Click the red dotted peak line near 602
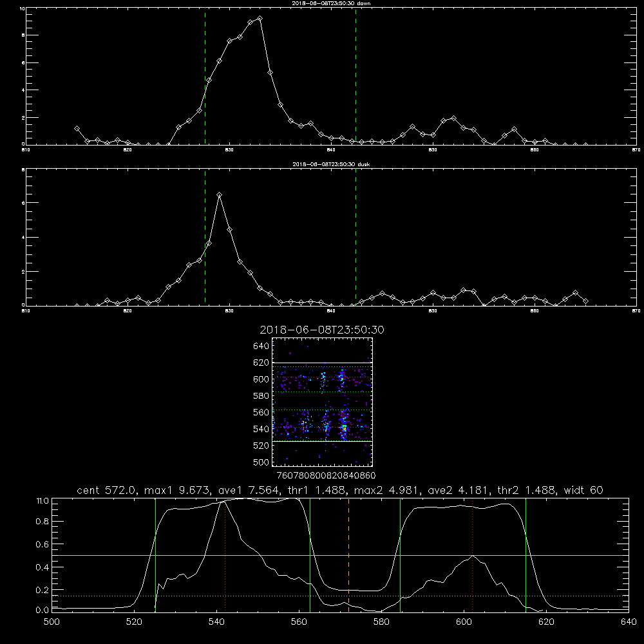Image resolution: width=644 pixels, height=644 pixels. pyautogui.click(x=472, y=555)
